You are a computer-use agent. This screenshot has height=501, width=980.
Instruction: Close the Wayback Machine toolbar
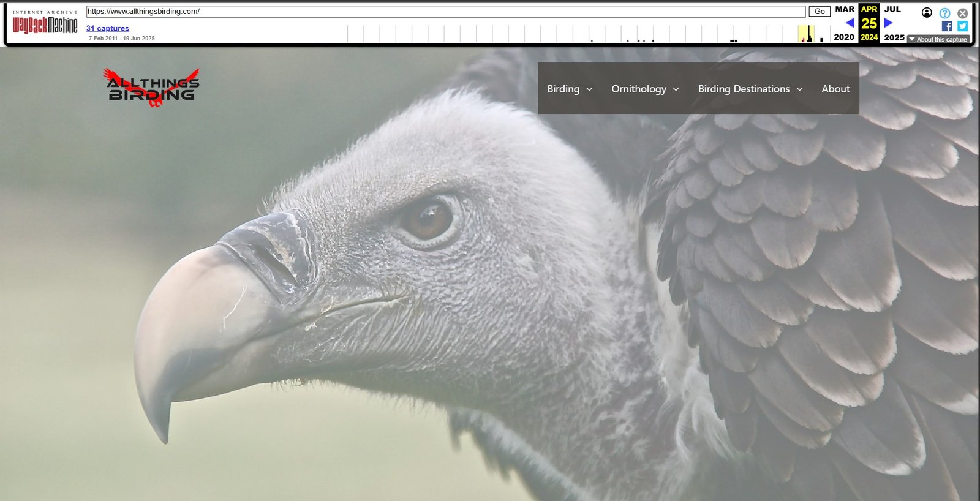[962, 13]
